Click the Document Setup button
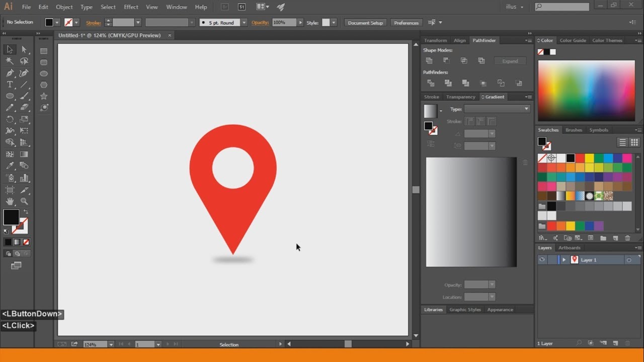This screenshot has width=644, height=362. click(365, 23)
